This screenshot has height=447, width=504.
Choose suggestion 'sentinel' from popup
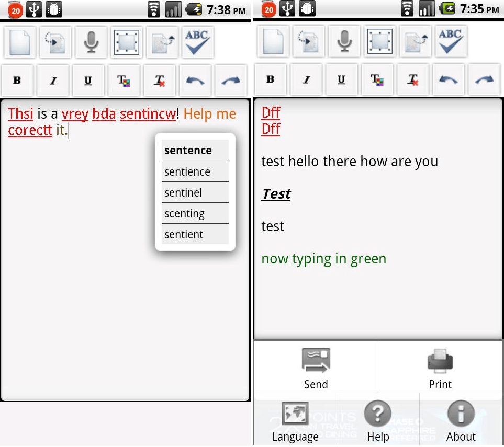click(x=195, y=192)
